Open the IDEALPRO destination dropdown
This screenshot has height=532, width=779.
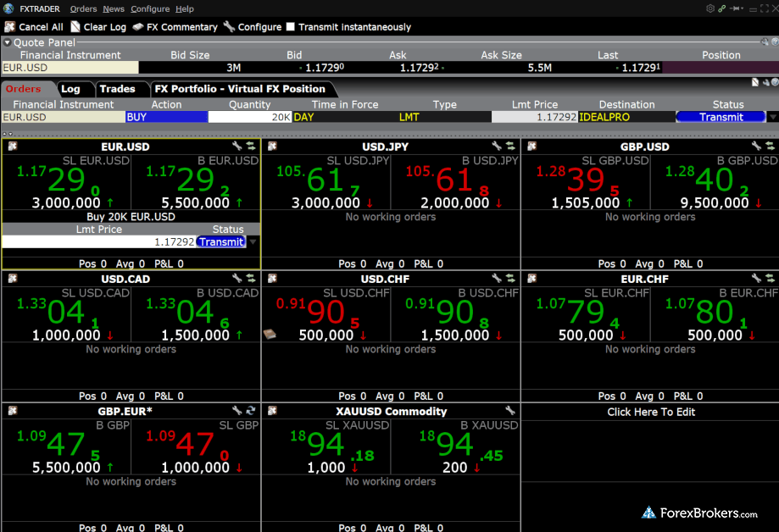point(627,117)
